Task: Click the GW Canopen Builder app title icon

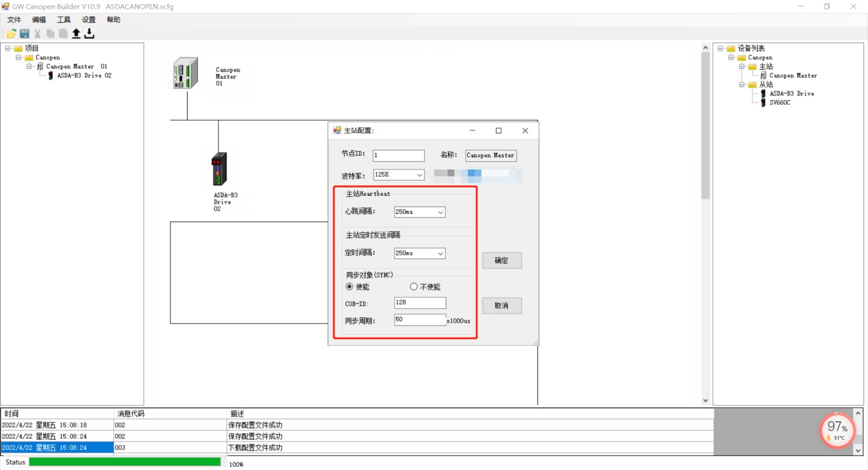Action: [6, 6]
